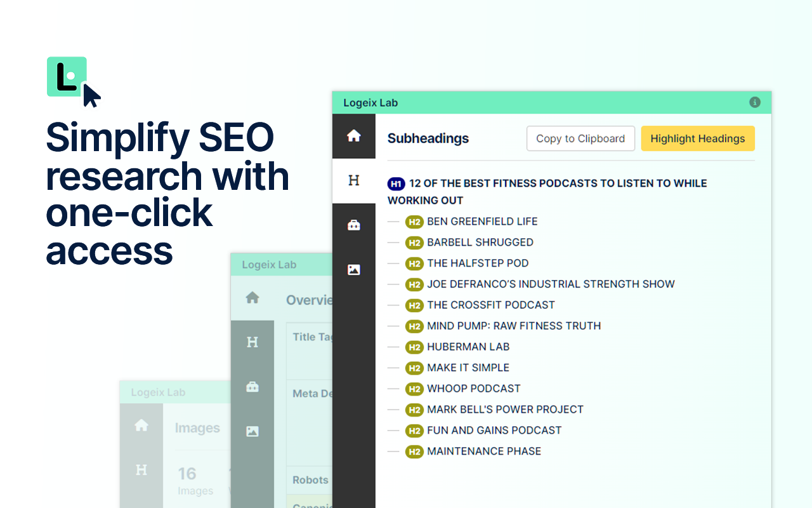
Task: Select HUBERMAN LAB heading
Action: [468, 347]
